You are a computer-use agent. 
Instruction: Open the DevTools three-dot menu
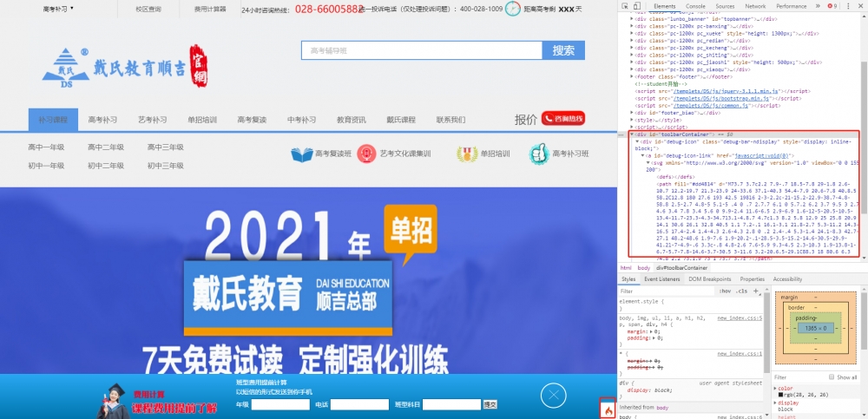coord(847,6)
